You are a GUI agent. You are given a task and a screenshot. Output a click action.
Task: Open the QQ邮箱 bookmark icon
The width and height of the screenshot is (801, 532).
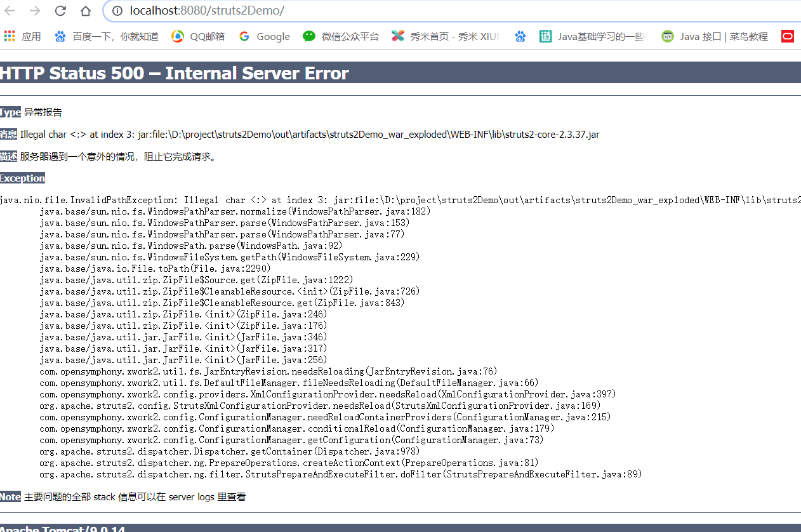[x=177, y=36]
